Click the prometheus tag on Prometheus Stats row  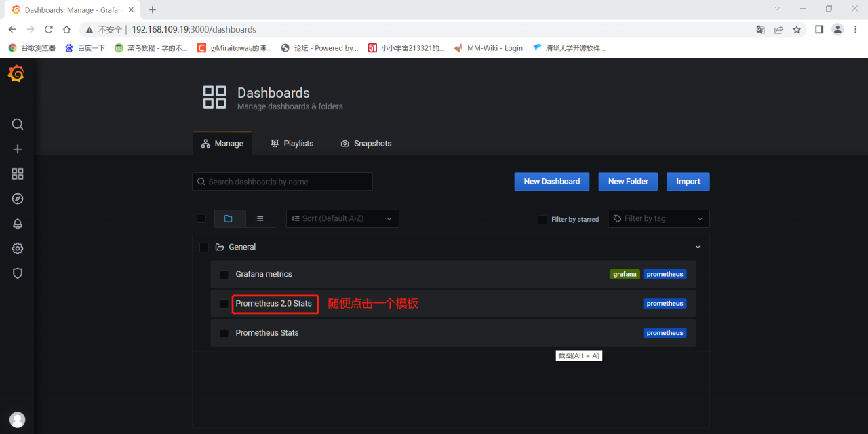[665, 333]
